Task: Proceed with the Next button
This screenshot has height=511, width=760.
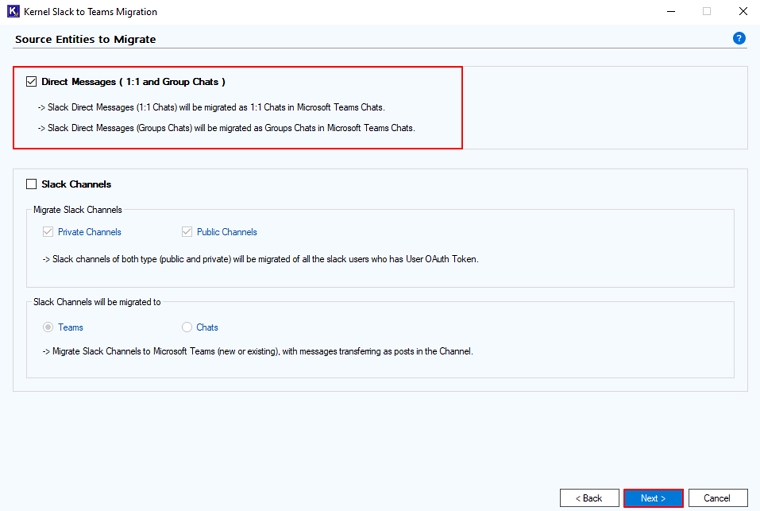Action: tap(653, 498)
